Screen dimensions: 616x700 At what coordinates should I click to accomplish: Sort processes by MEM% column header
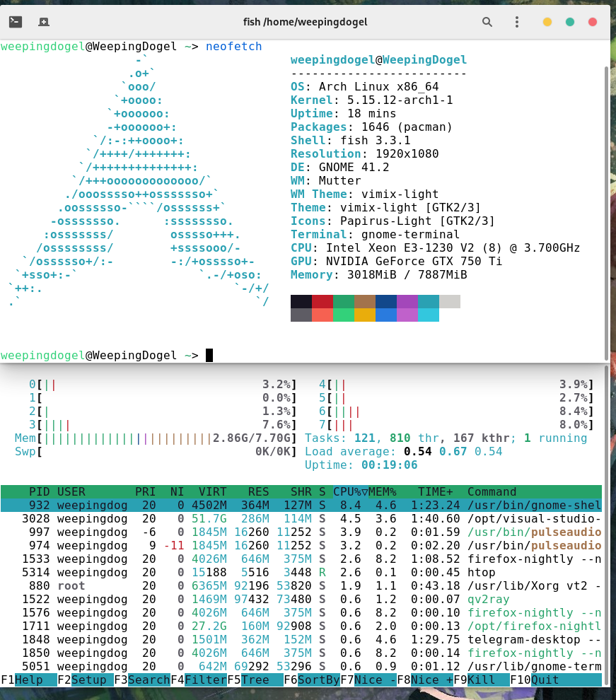[x=382, y=491]
